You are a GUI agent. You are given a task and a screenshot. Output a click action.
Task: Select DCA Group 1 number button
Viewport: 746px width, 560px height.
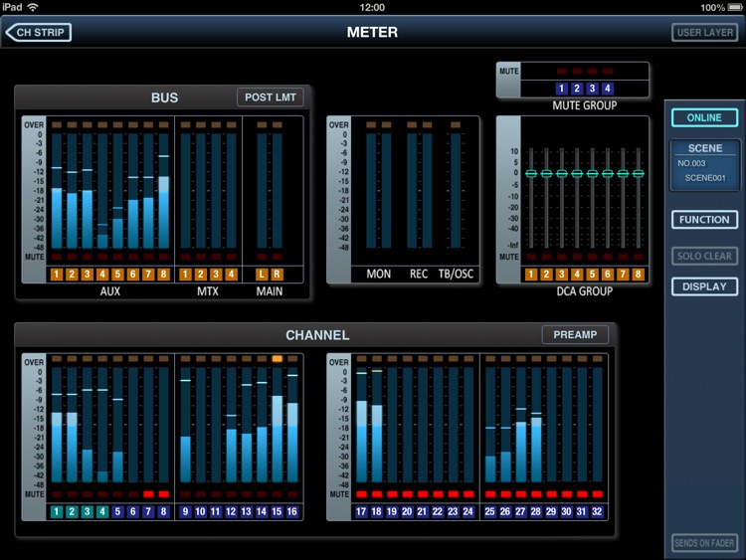(x=531, y=275)
